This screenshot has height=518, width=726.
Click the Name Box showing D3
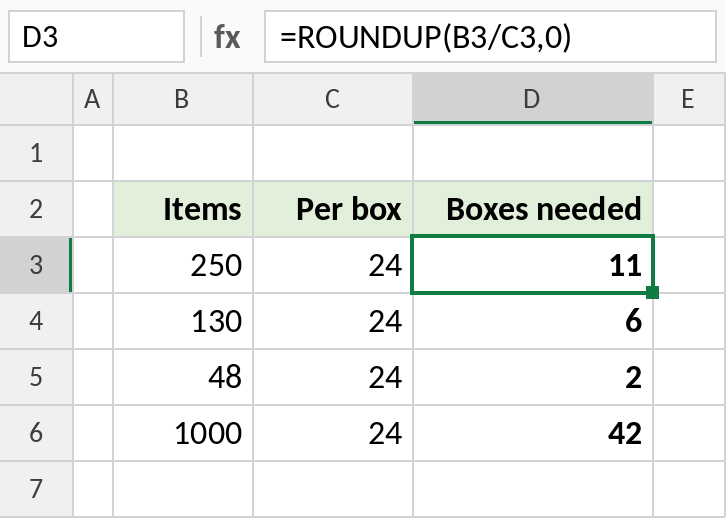tap(96, 37)
